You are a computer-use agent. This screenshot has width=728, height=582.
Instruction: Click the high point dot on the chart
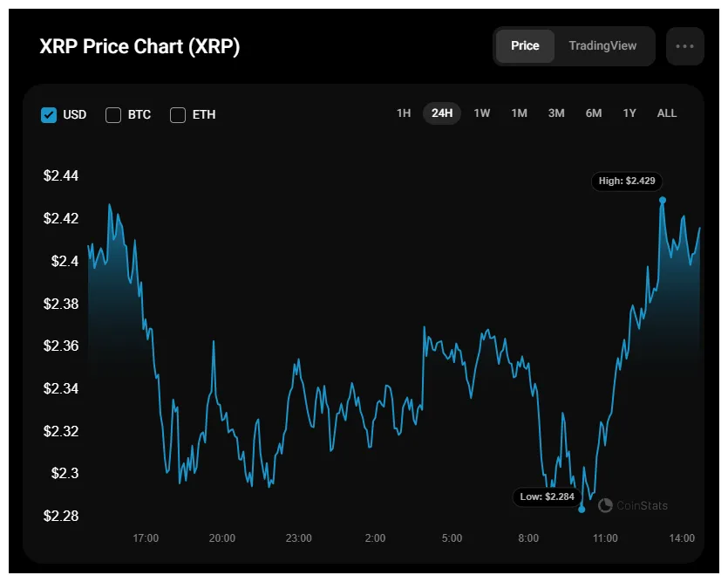tap(663, 200)
